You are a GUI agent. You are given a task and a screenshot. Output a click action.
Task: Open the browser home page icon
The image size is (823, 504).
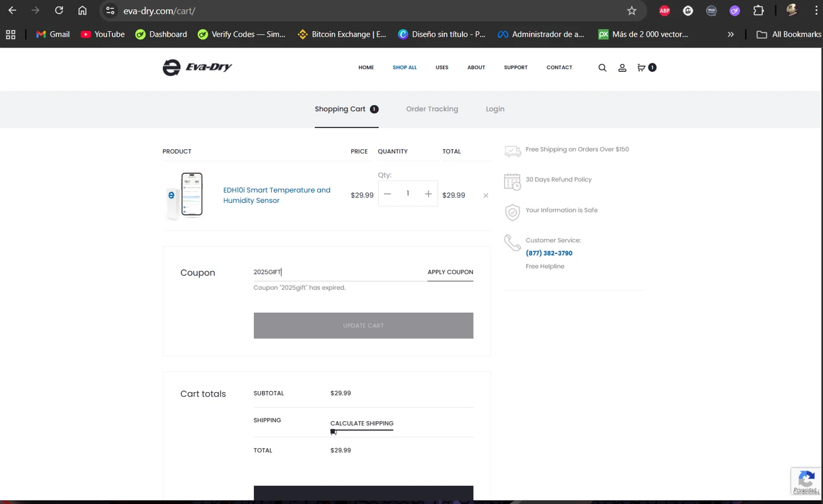point(82,10)
